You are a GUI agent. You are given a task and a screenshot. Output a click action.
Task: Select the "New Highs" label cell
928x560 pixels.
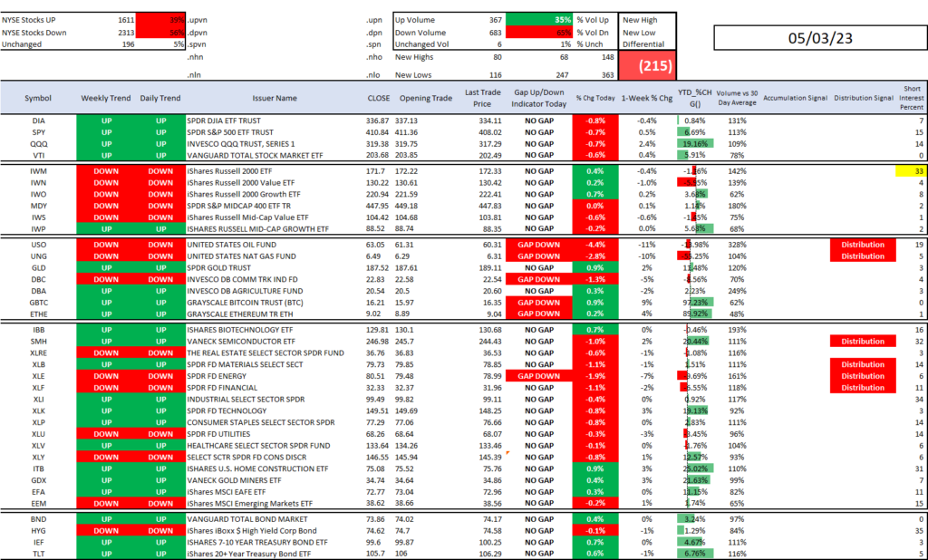(x=414, y=57)
